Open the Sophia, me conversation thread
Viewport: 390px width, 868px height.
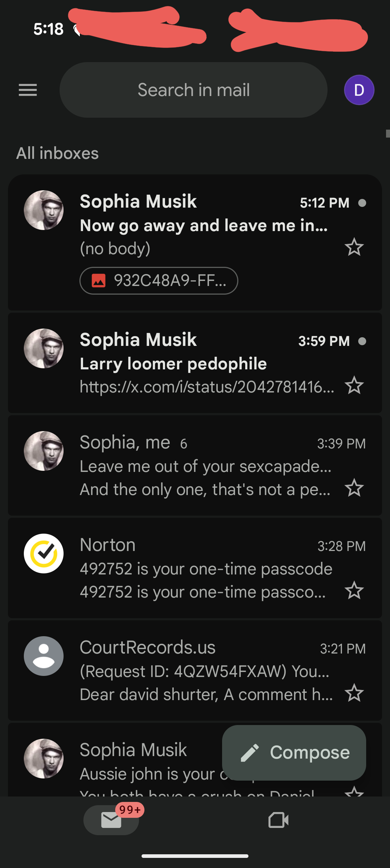pyautogui.click(x=206, y=466)
